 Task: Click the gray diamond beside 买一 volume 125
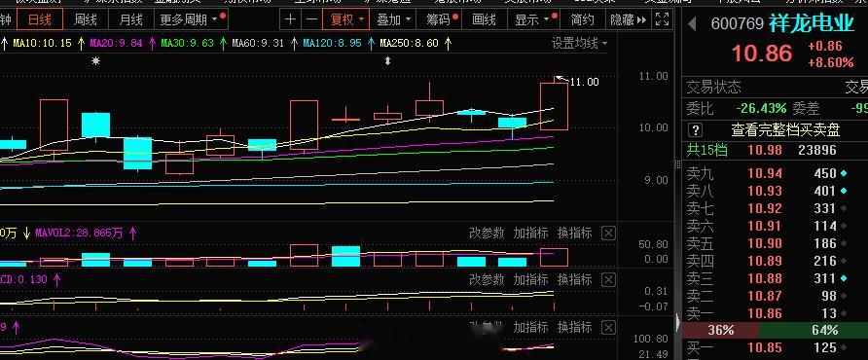point(844,347)
